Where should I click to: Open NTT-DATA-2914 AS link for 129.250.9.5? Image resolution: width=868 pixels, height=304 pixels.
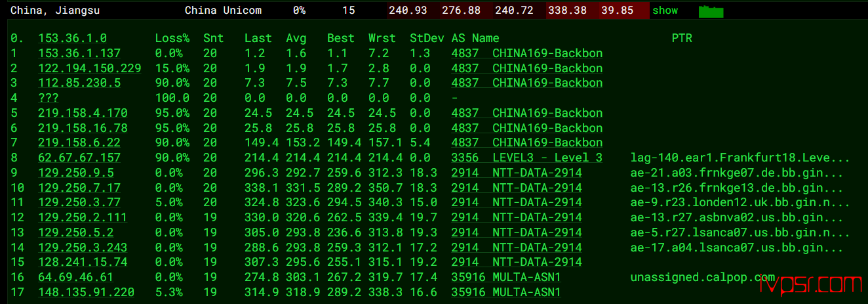pyautogui.click(x=517, y=173)
